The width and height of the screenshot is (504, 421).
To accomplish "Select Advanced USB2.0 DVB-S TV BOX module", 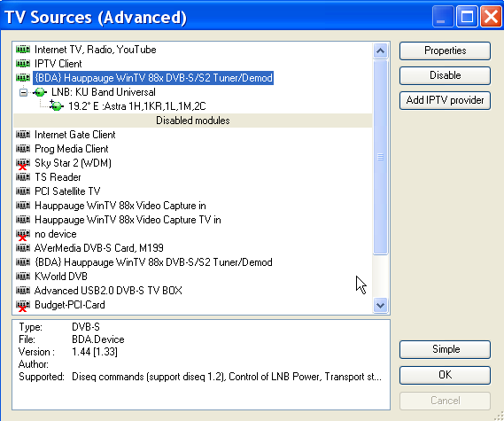I will click(108, 291).
